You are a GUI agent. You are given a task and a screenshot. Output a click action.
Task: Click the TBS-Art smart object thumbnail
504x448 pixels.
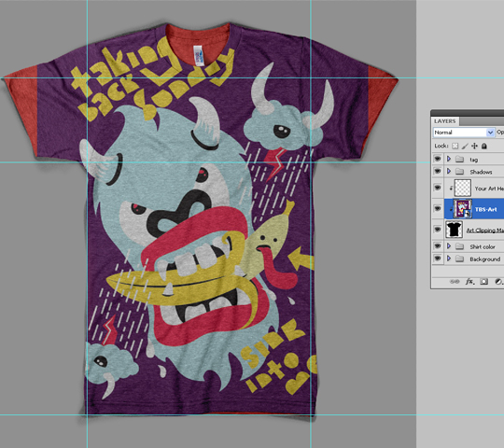(x=463, y=209)
